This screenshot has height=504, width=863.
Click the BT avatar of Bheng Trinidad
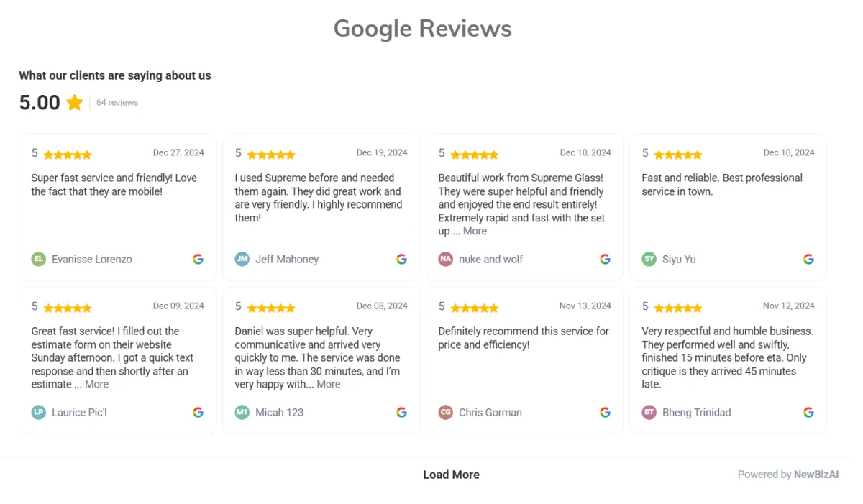(649, 412)
